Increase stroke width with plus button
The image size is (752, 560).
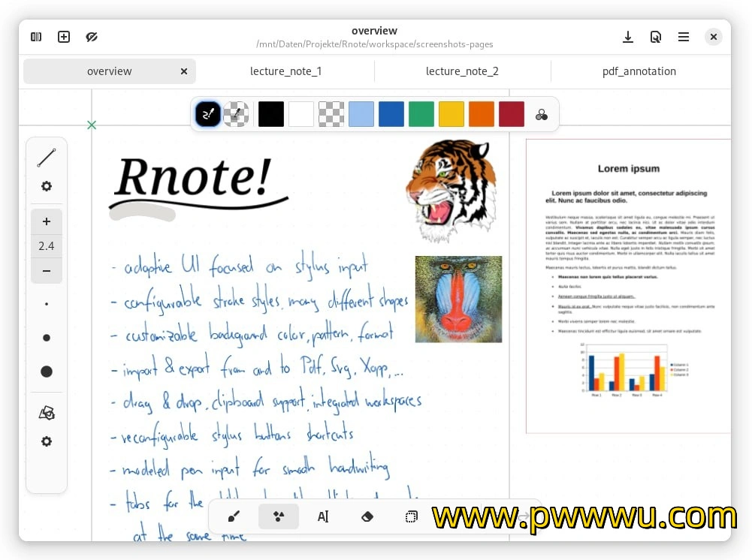tap(47, 221)
